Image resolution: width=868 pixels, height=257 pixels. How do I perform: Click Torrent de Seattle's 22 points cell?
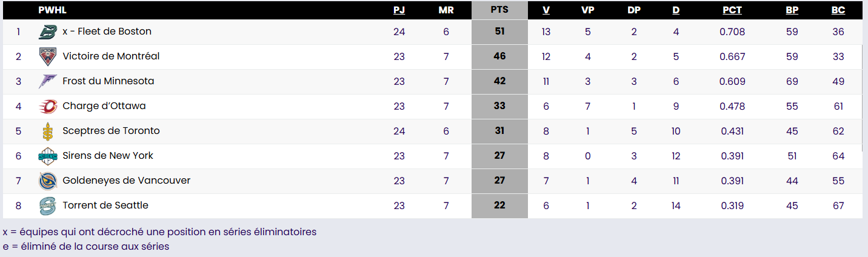[499, 205]
